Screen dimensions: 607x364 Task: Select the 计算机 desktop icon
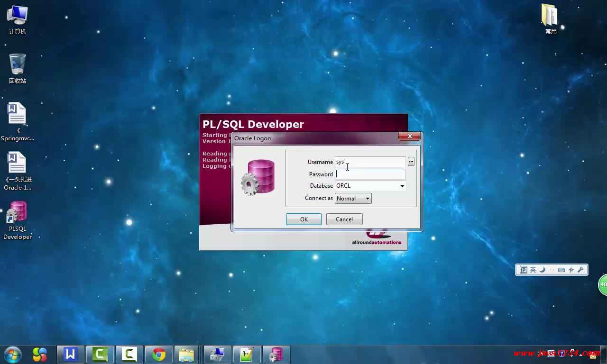click(17, 20)
